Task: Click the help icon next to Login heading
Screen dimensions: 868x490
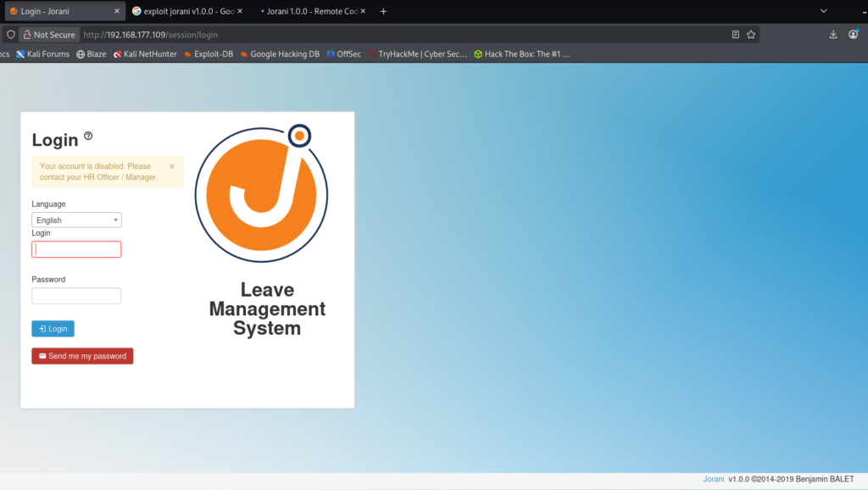Action: (x=88, y=136)
